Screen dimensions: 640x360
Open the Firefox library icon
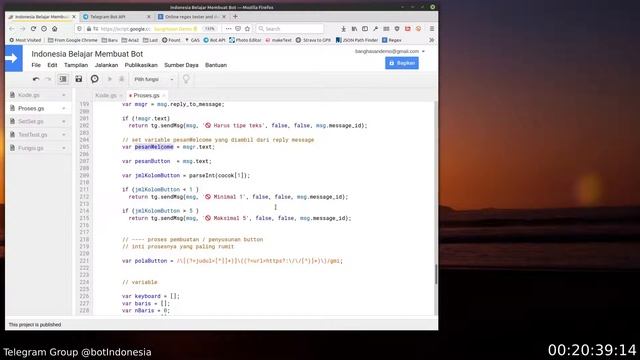[354, 29]
